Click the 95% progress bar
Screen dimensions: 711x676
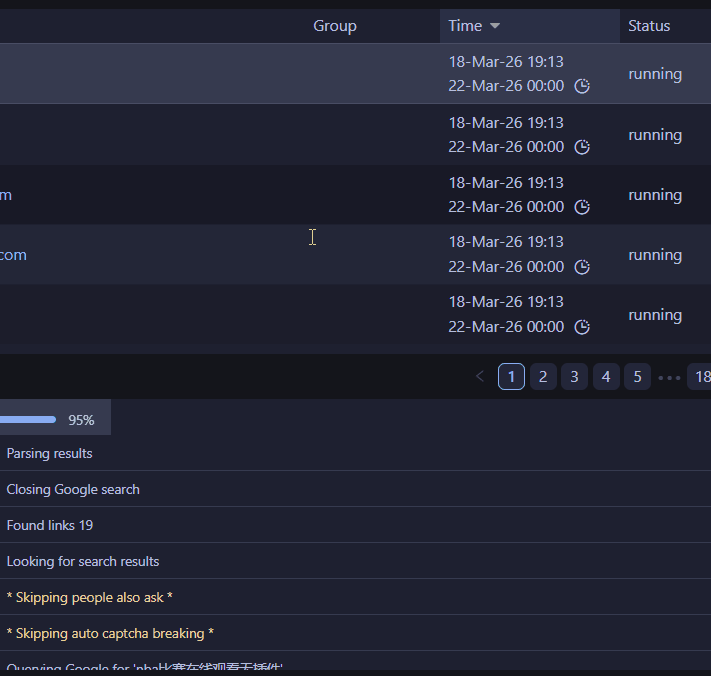coord(28,420)
